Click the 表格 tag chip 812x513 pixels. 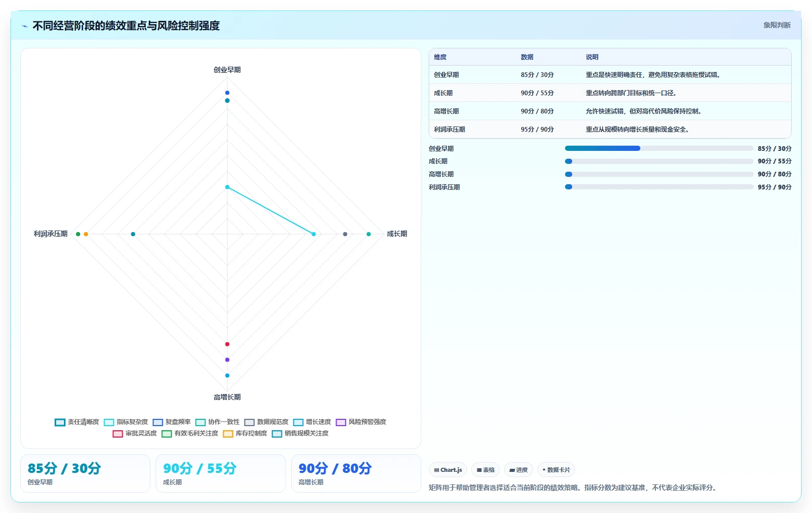486,470
